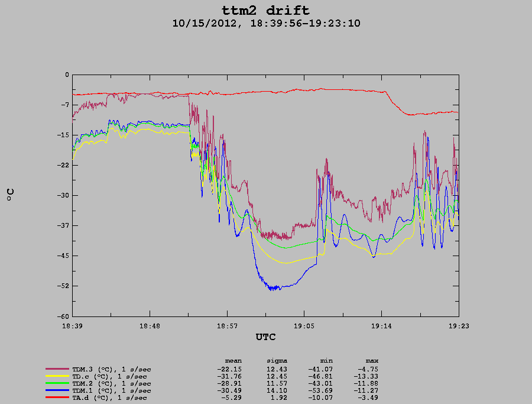Select legend label 'TD.c (°C), 1 s/sec'
The height and width of the screenshot is (404, 532).
pos(109,377)
